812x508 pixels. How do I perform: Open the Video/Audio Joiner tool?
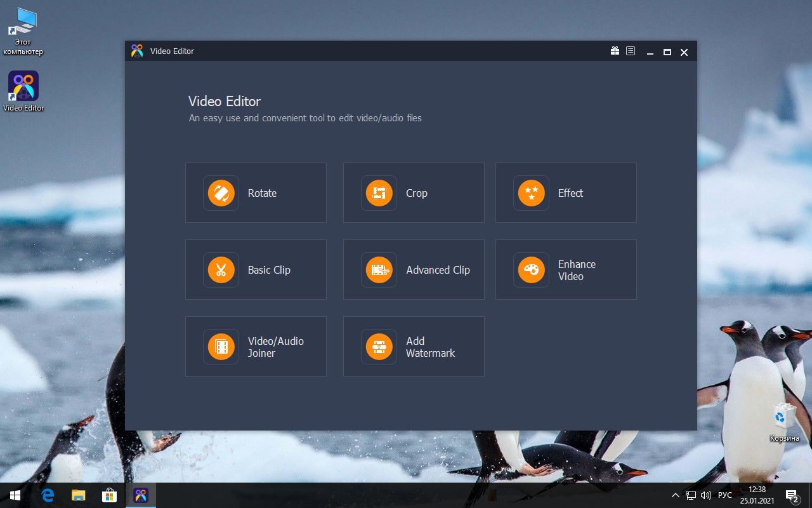[256, 346]
